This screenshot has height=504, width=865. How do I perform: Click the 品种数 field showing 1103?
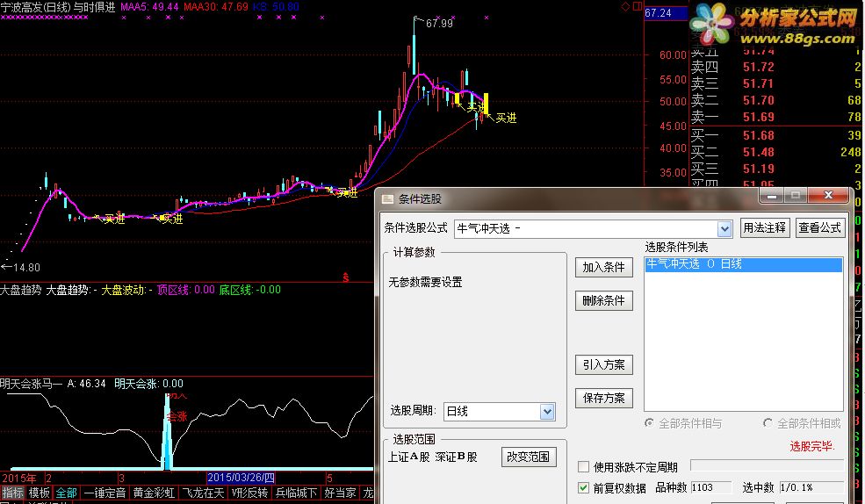click(x=711, y=487)
